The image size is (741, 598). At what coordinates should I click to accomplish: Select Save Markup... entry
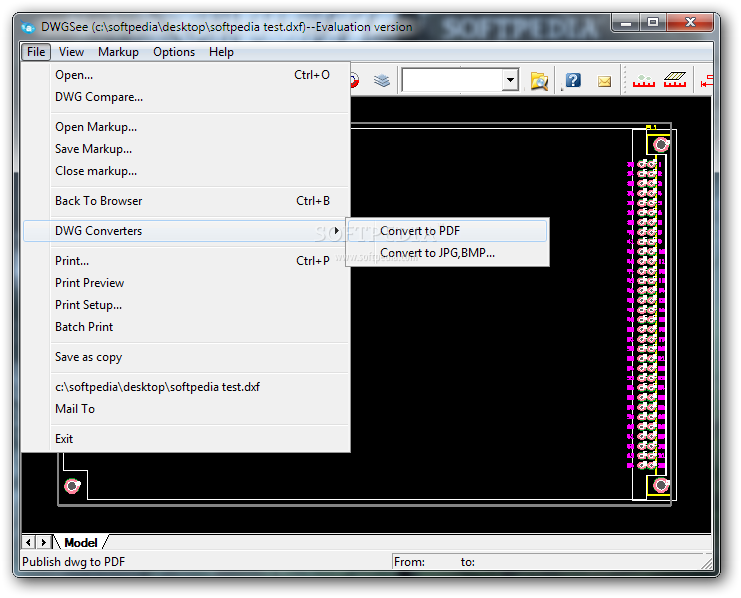point(187,149)
